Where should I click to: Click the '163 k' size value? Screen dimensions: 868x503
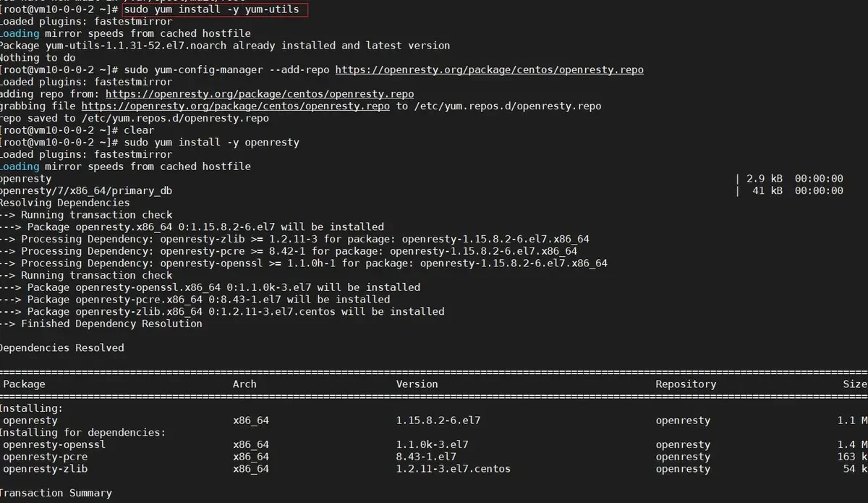pyautogui.click(x=852, y=457)
